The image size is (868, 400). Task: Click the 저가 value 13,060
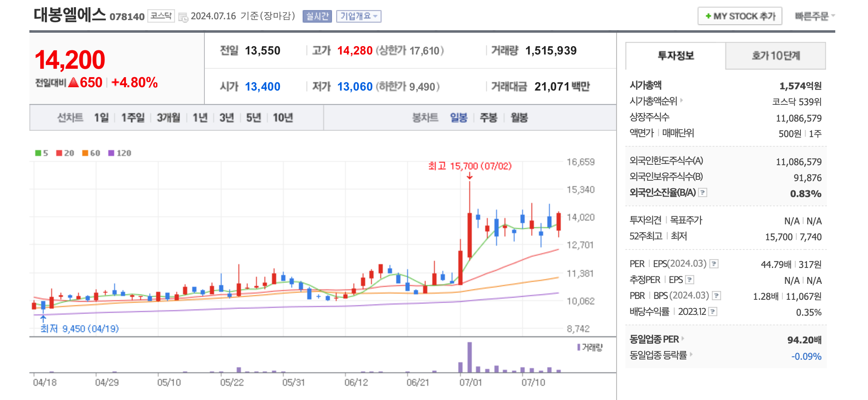355,87
